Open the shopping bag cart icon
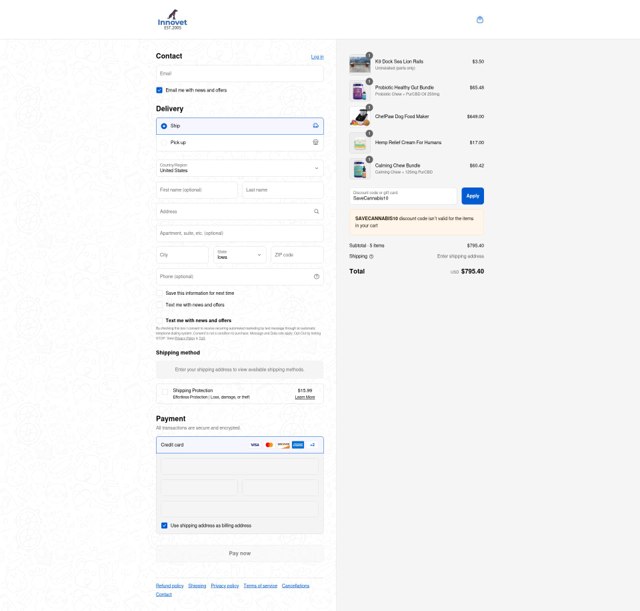The image size is (640, 611). [x=480, y=20]
